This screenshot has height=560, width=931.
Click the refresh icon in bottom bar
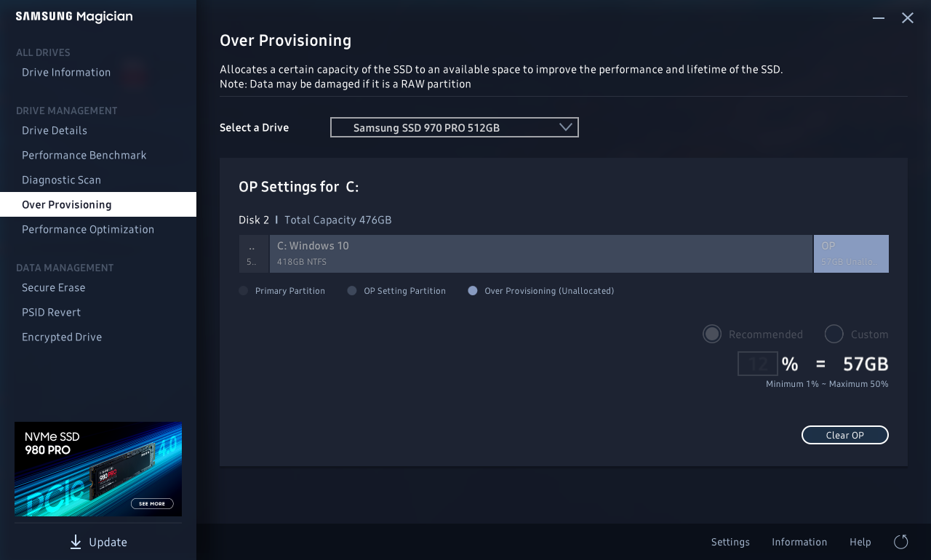(x=900, y=542)
